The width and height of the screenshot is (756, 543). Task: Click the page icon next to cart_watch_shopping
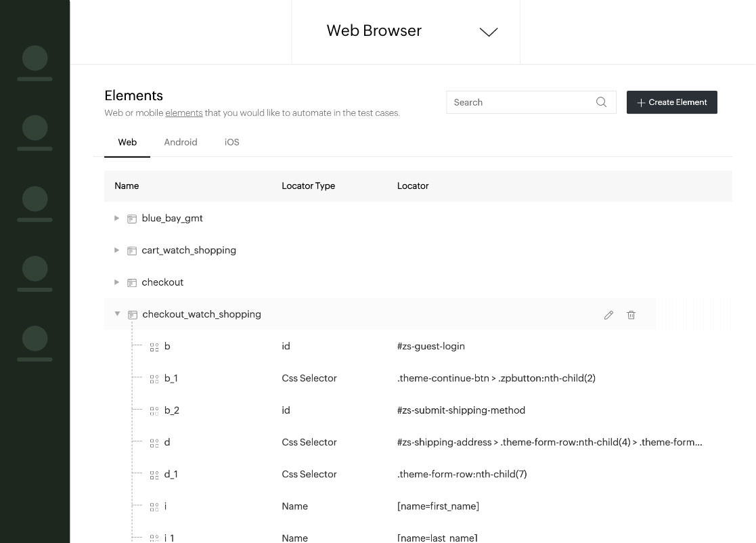point(131,251)
